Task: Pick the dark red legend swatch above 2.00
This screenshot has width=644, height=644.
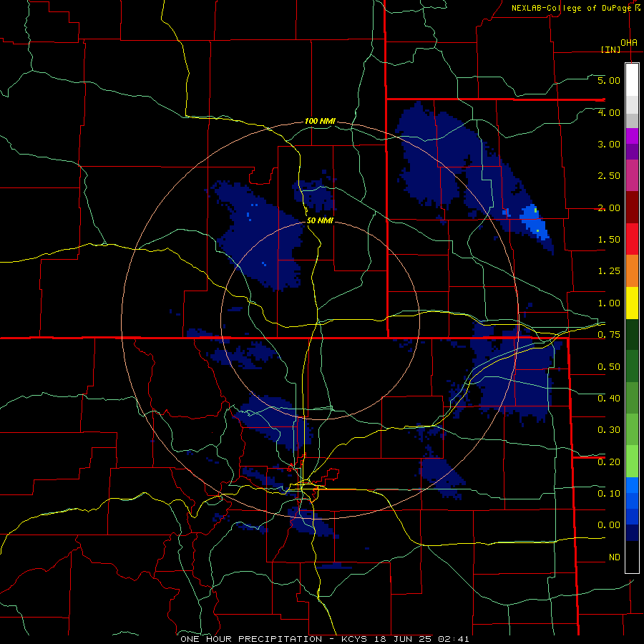Action: (632, 208)
